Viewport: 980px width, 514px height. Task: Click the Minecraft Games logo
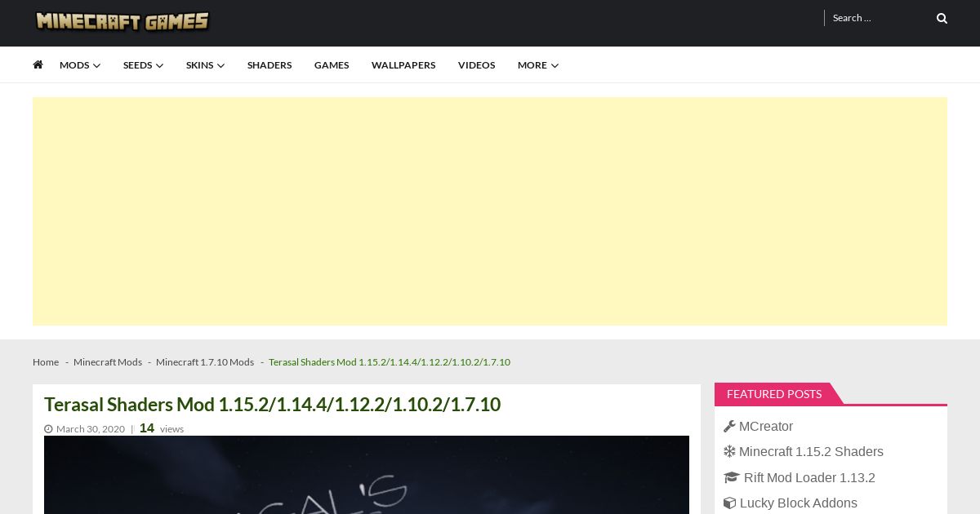(x=122, y=21)
